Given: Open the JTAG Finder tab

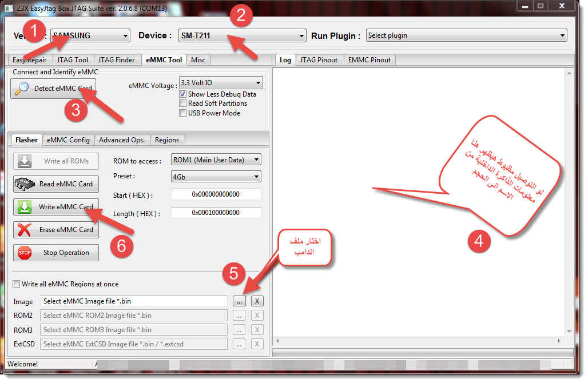Looking at the screenshot, I should pyautogui.click(x=116, y=60).
